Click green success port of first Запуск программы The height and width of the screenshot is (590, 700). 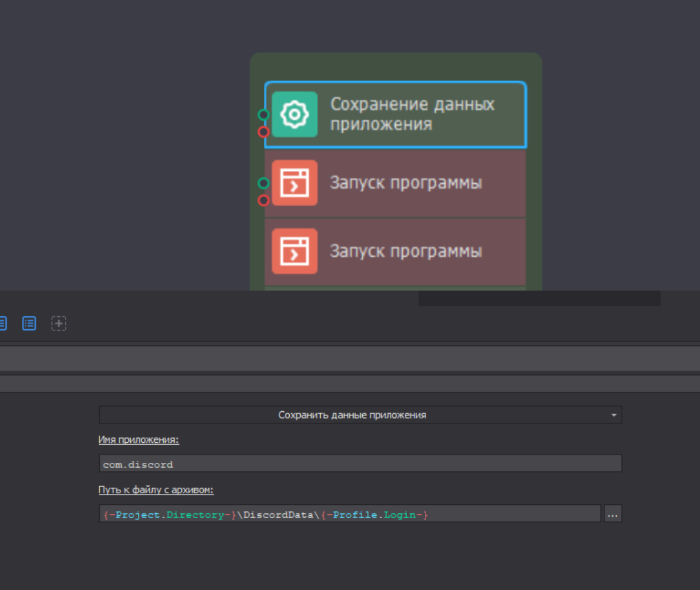pyautogui.click(x=263, y=183)
